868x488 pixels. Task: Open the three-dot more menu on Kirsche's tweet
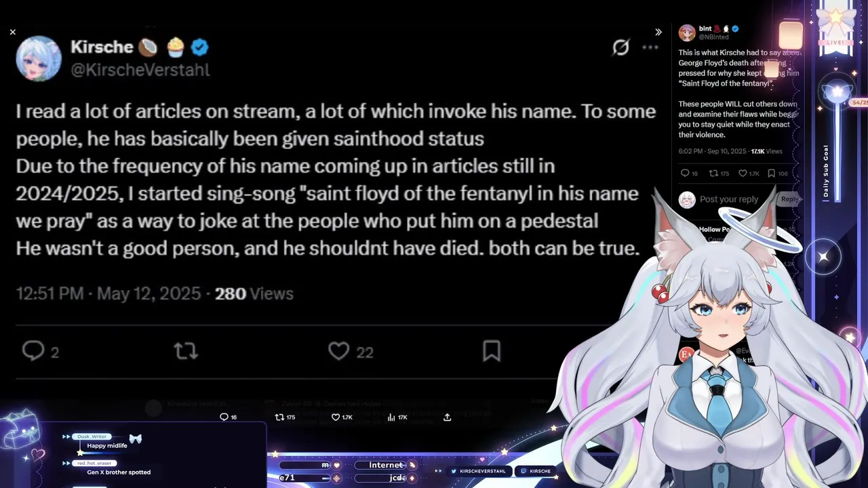pos(650,47)
